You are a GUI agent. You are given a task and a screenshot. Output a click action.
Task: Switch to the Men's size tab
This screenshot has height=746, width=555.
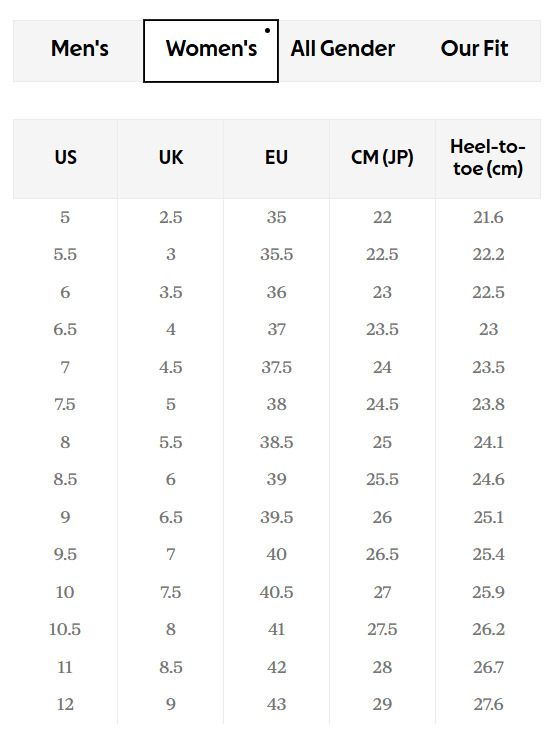(79, 50)
